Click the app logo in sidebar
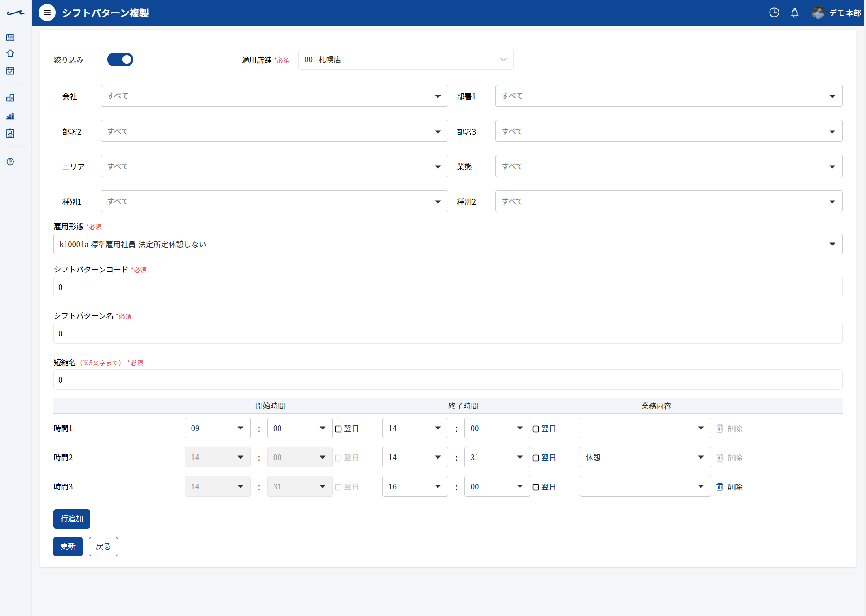 pyautogui.click(x=16, y=13)
